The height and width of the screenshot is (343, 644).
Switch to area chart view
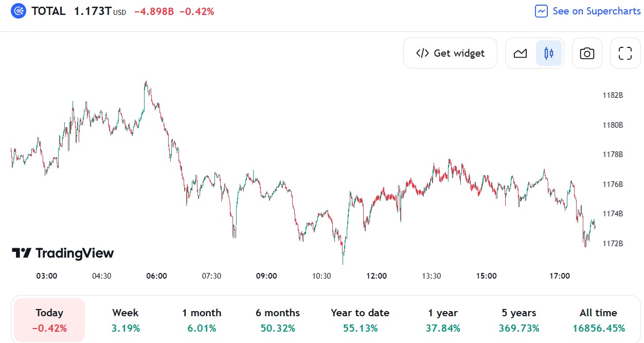click(521, 53)
